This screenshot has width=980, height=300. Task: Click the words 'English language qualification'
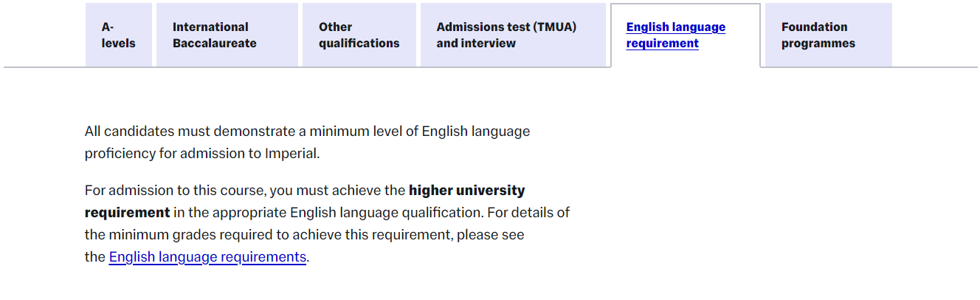pos(384,213)
